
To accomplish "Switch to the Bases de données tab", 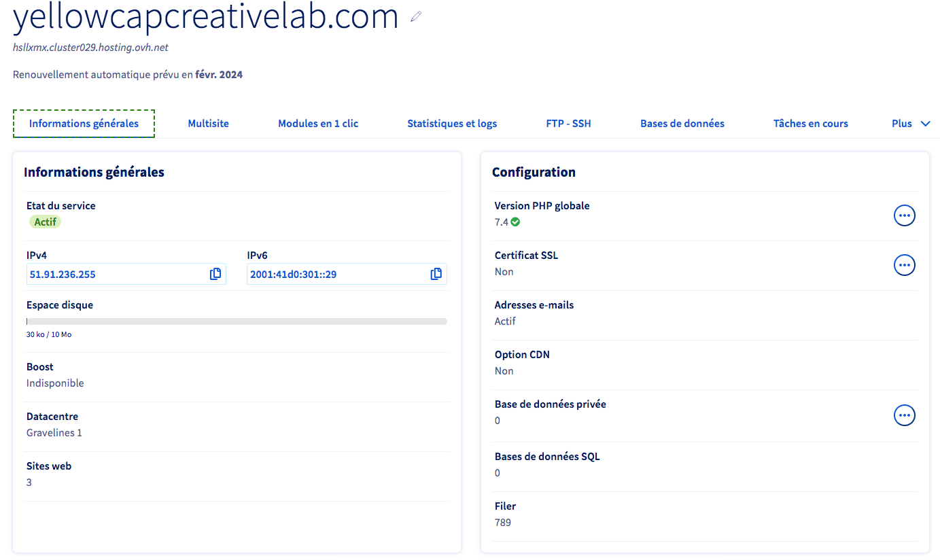I will click(x=682, y=124).
